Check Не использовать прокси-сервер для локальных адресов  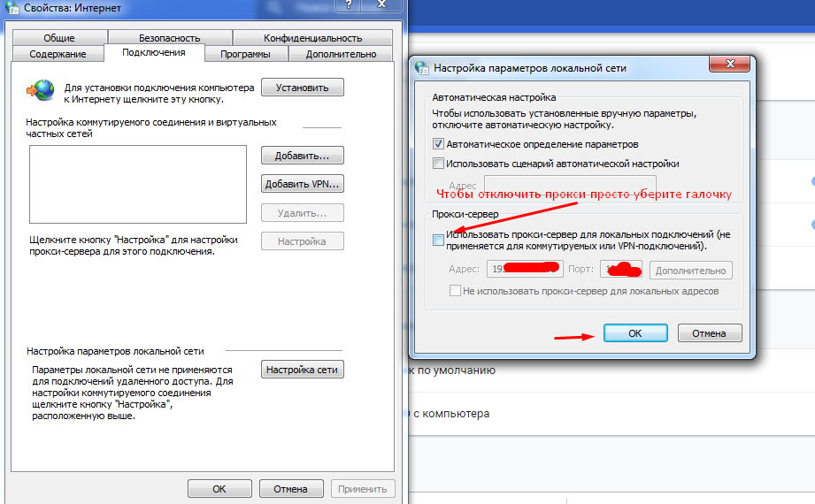click(455, 291)
